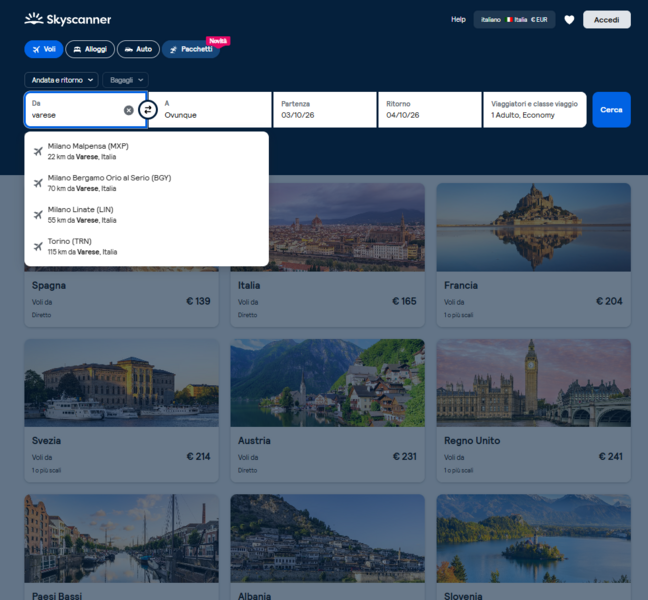The height and width of the screenshot is (600, 648).
Task: Click the € 231 Austria price
Action: click(x=405, y=457)
